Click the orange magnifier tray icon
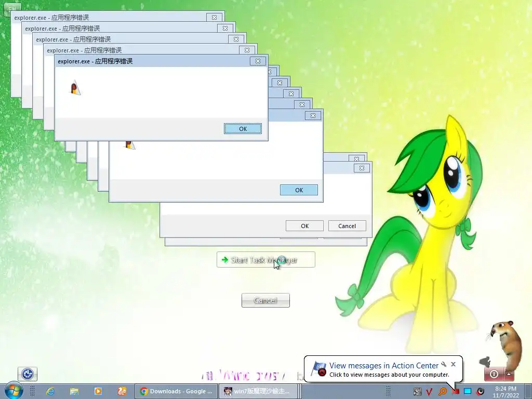Image resolution: width=532 pixels, height=399 pixels. coord(443,392)
